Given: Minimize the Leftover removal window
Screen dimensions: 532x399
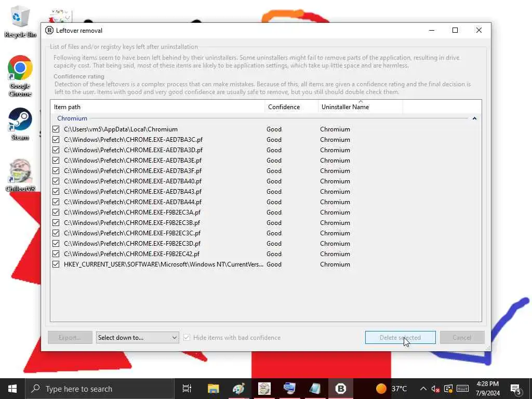Looking at the screenshot, I should coord(432,30).
